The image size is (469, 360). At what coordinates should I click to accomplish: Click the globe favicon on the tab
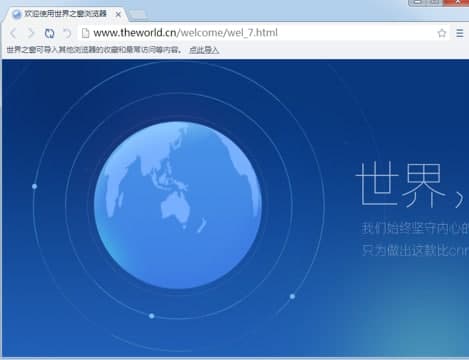(x=16, y=14)
